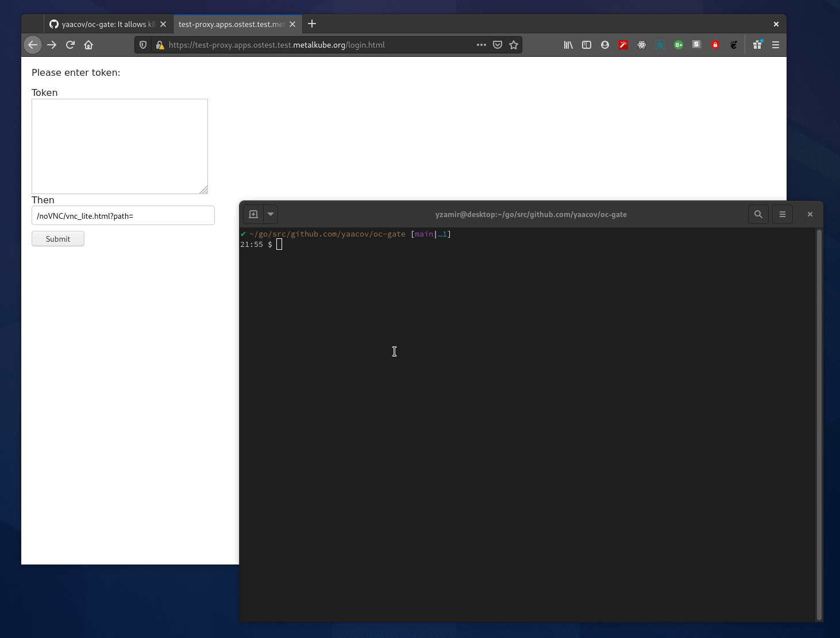The width and height of the screenshot is (840, 638).
Task: Open Firefox hamburger application menu
Action: click(x=776, y=45)
